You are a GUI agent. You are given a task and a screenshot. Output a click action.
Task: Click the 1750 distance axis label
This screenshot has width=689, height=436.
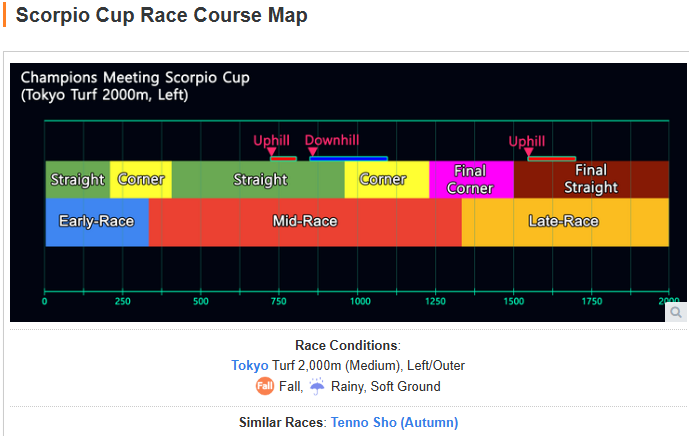click(x=592, y=302)
